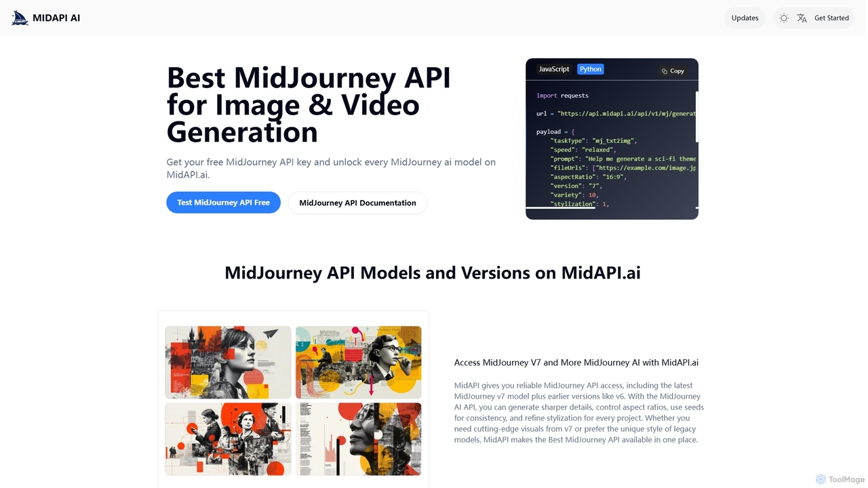Screen dimensions: 868x488
Task: Click the "aspectRatio": "16:9" code line
Action: point(588,177)
